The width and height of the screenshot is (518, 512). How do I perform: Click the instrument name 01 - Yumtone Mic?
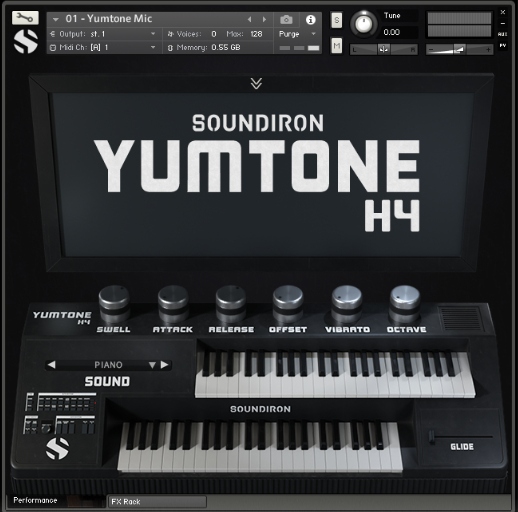click(109, 19)
